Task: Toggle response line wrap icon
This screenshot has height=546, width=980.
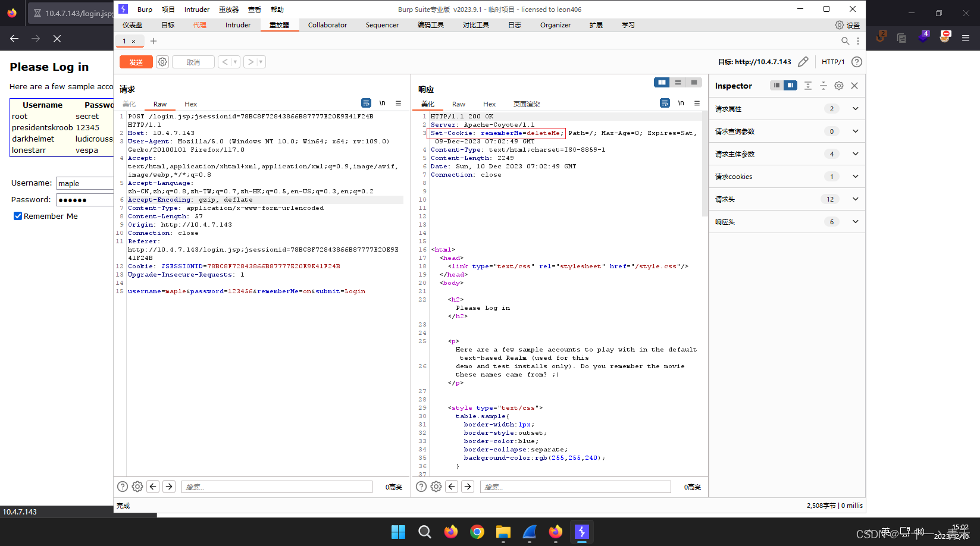Action: [x=665, y=103]
